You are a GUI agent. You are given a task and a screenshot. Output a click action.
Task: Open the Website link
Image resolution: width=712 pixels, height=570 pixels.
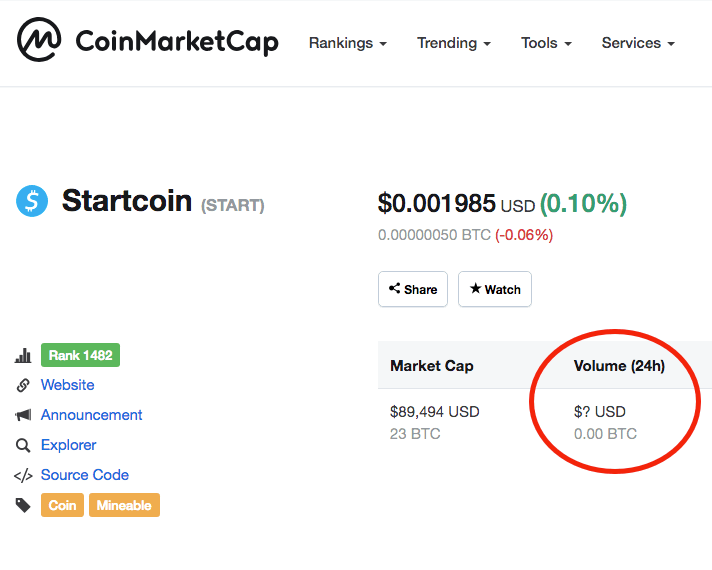[68, 385]
